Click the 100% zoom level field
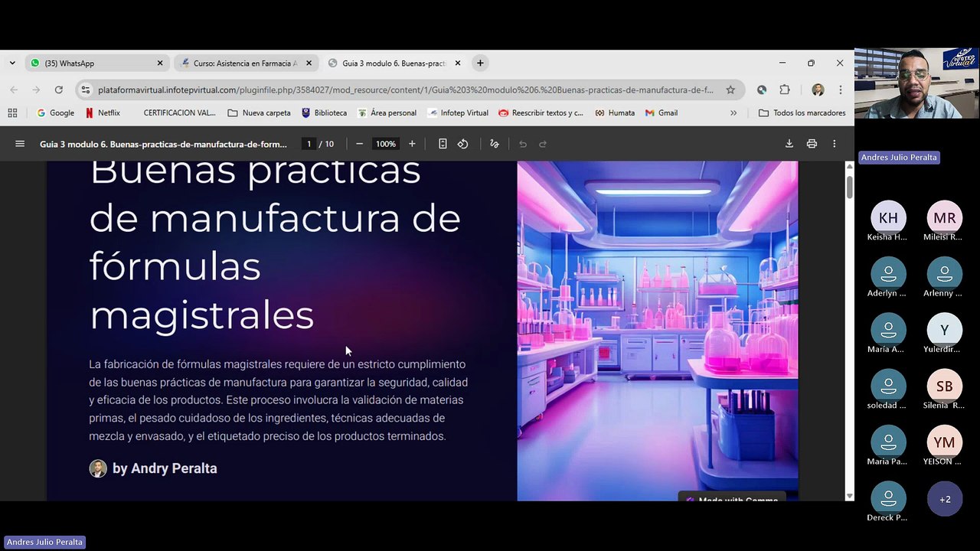This screenshot has width=980, height=551. [386, 144]
